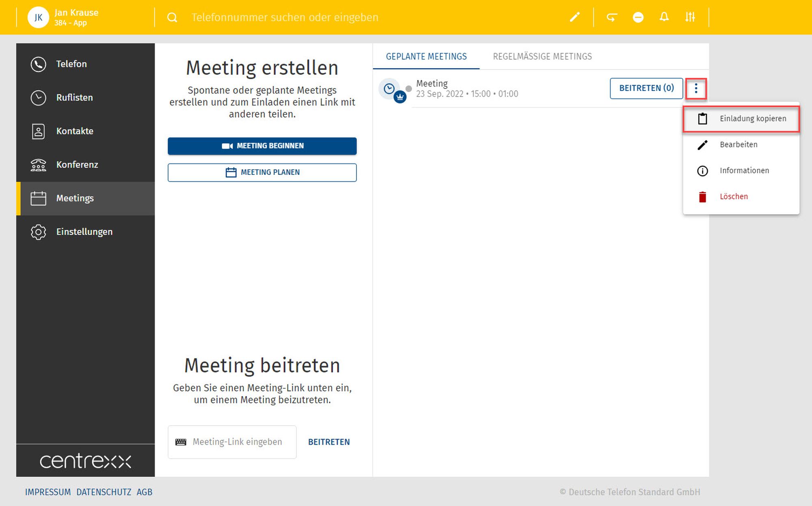Open Ruflisten call history
812x506 pixels.
pos(74,98)
